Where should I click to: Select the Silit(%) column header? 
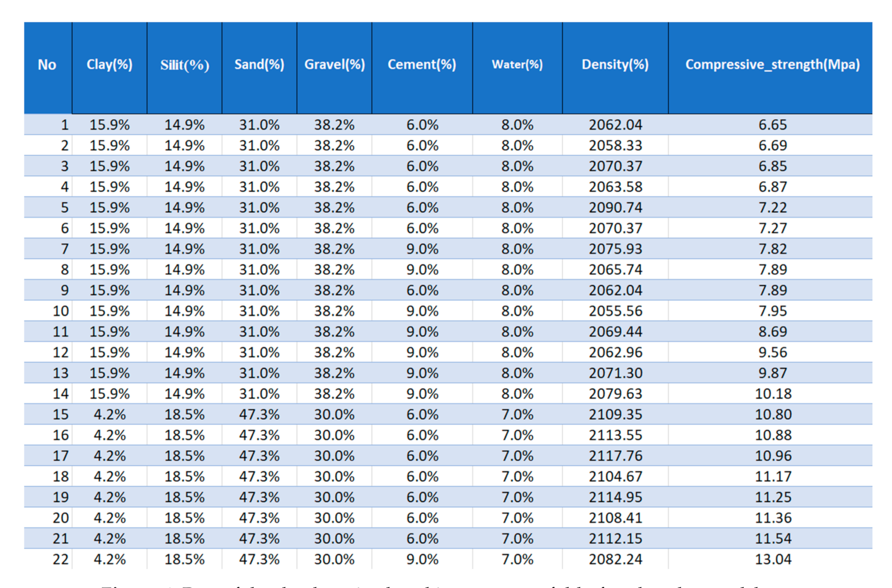184,65
